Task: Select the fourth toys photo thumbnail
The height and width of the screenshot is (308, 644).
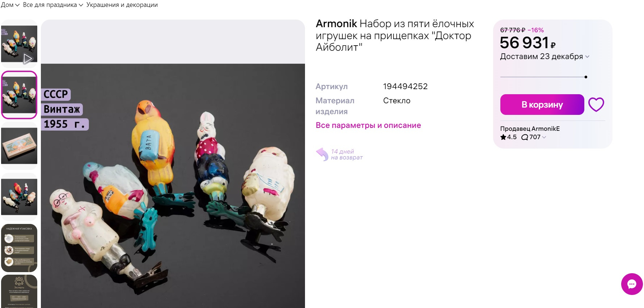Action: click(19, 197)
